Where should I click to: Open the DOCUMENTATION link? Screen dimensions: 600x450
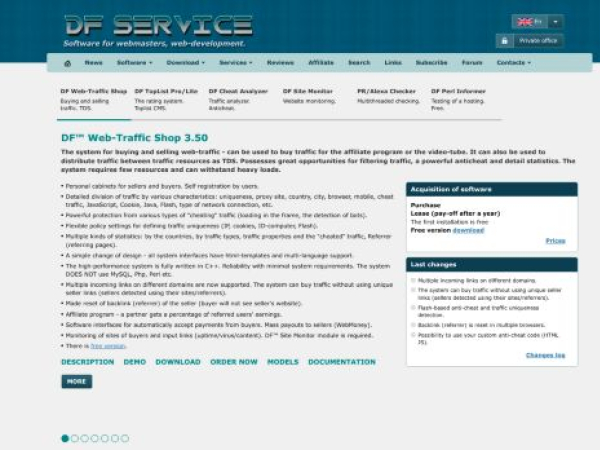342,362
